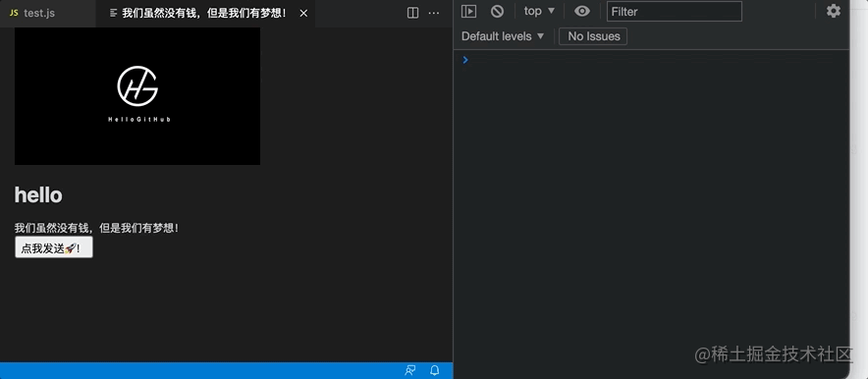The image size is (868, 379).
Task: Click the console prompt line
Action: point(651,60)
